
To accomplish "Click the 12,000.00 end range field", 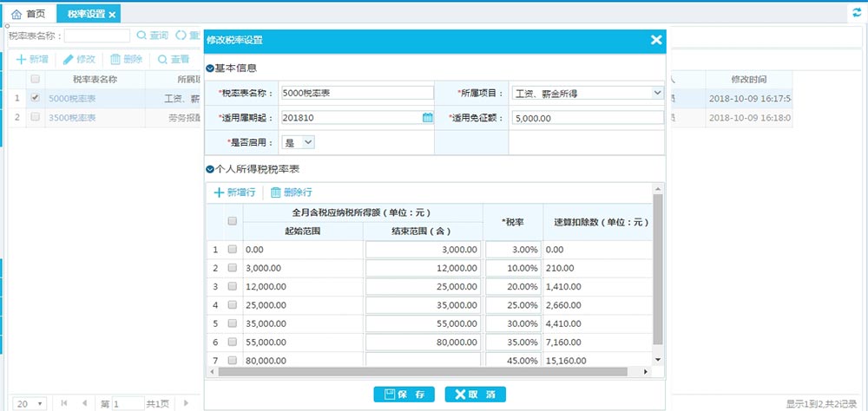I will [423, 268].
